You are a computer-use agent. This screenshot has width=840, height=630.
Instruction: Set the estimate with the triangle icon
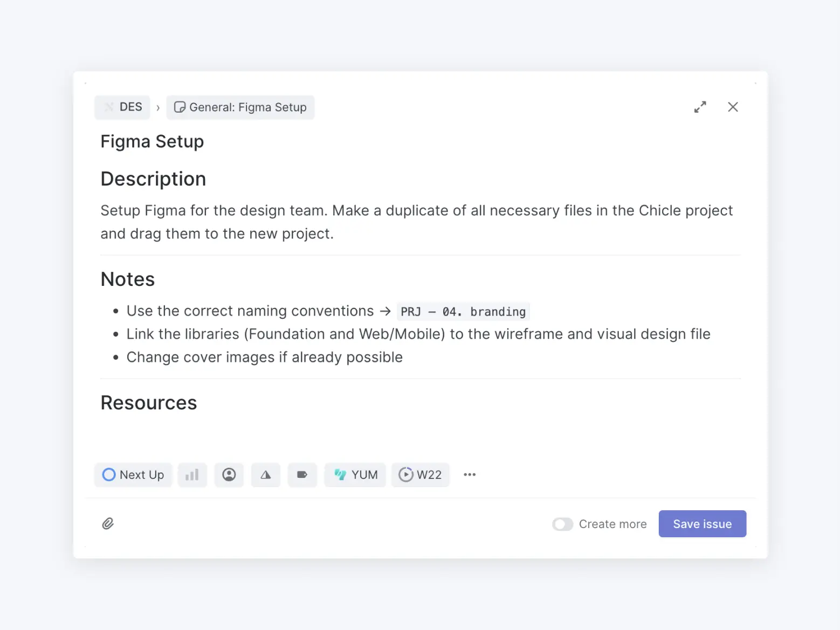click(266, 475)
